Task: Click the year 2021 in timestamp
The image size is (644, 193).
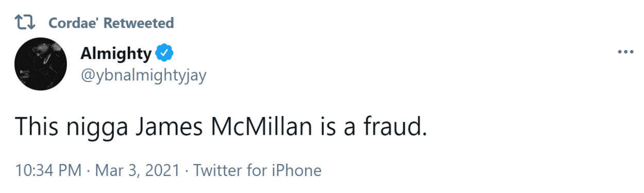Action: tap(162, 170)
